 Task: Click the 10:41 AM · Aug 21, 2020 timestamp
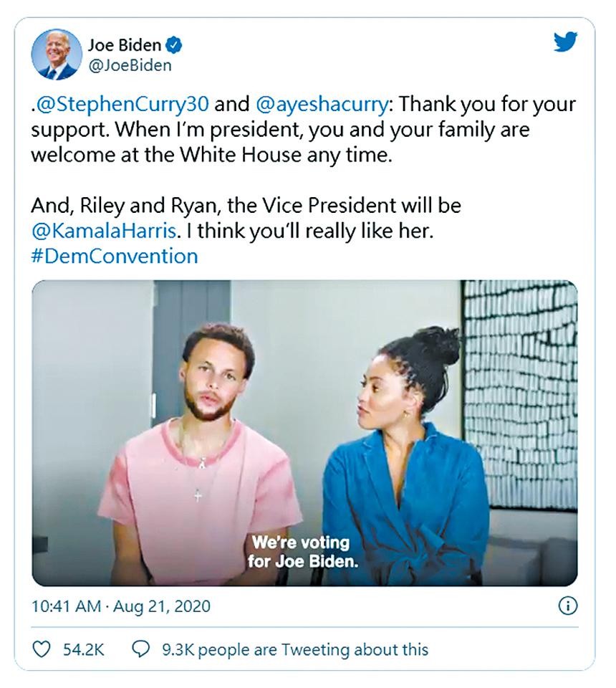click(121, 606)
